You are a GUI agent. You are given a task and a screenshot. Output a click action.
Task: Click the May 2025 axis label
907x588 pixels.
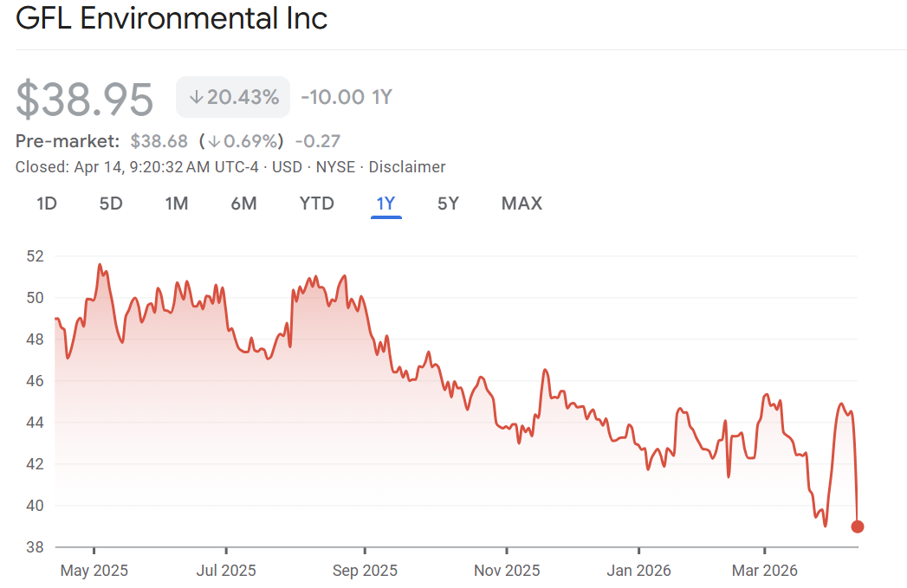click(x=95, y=571)
